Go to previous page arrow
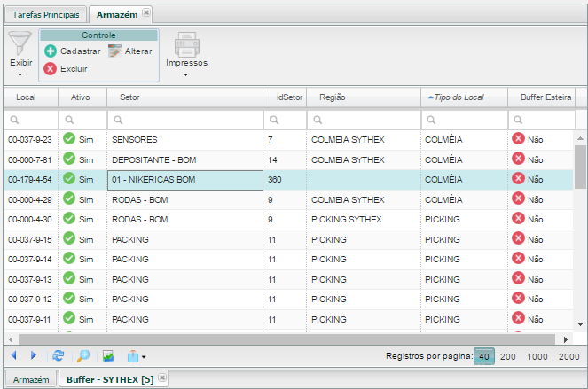 point(14,355)
